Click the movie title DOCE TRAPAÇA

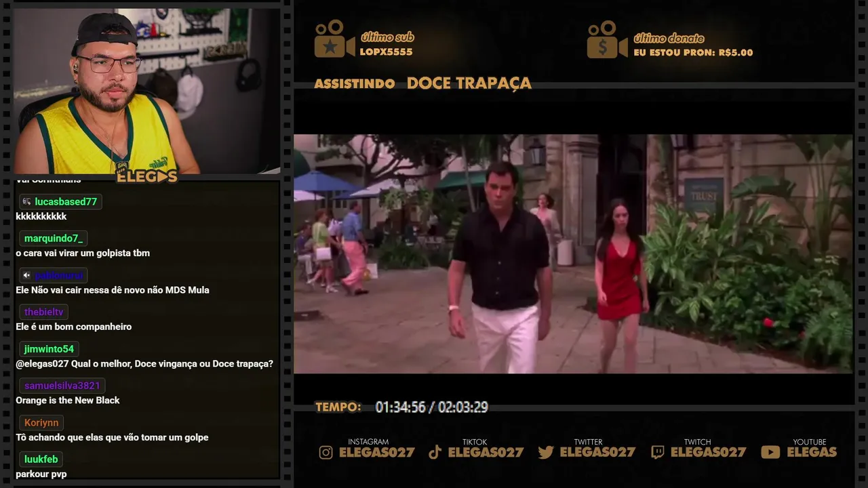point(469,83)
